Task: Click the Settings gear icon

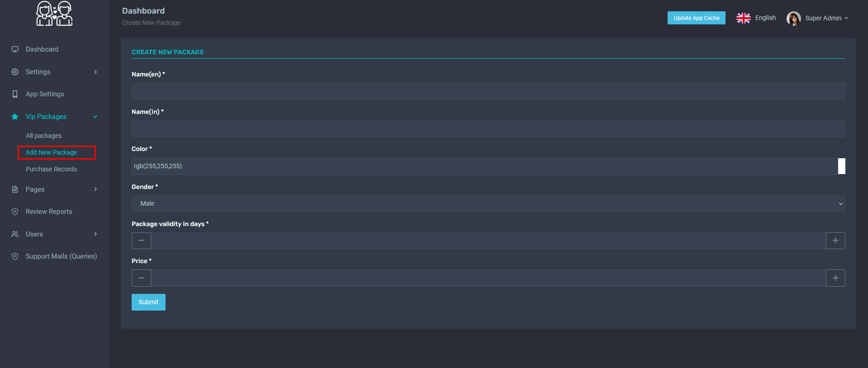Action: tap(15, 72)
